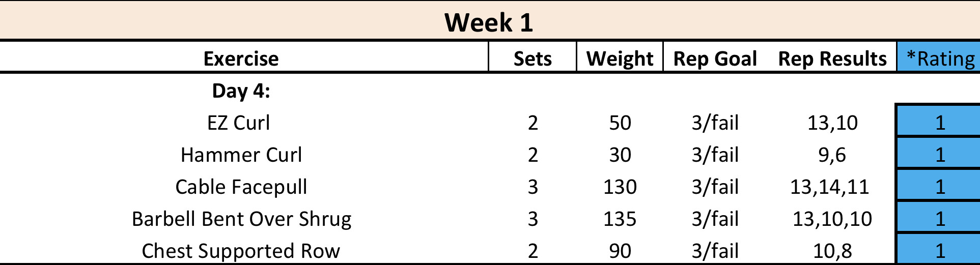Select the Cable Facepull cell
Viewport: 980px width, 265px height.
(241, 187)
